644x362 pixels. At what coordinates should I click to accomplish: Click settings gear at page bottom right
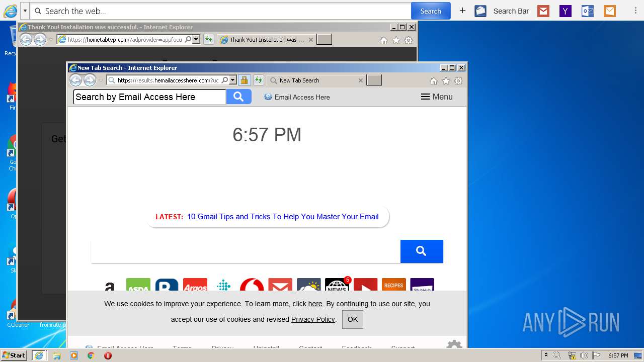pos(454,344)
